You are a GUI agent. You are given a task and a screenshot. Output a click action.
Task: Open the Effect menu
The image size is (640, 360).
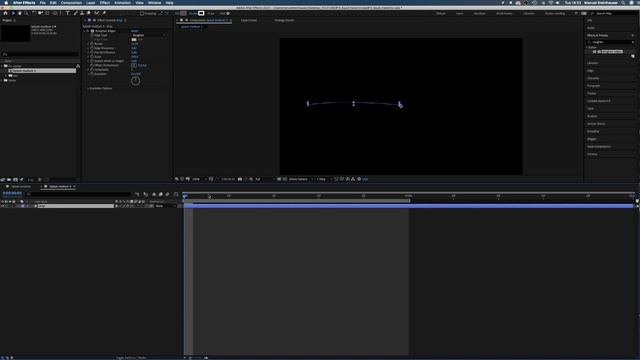104,2
